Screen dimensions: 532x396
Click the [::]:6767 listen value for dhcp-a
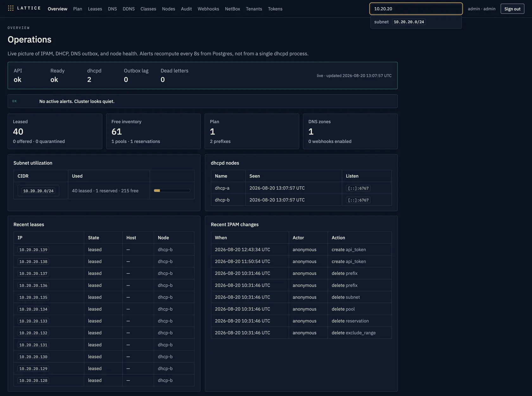coord(358,188)
